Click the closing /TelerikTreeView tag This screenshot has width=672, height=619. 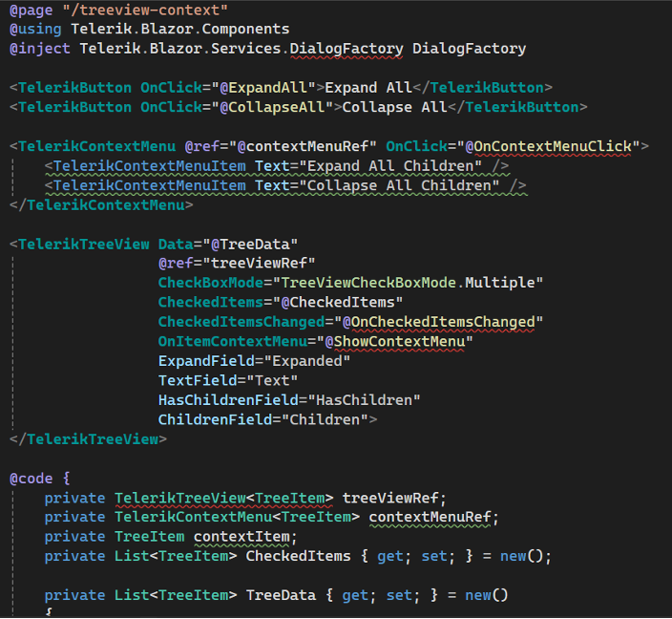[x=88, y=439]
